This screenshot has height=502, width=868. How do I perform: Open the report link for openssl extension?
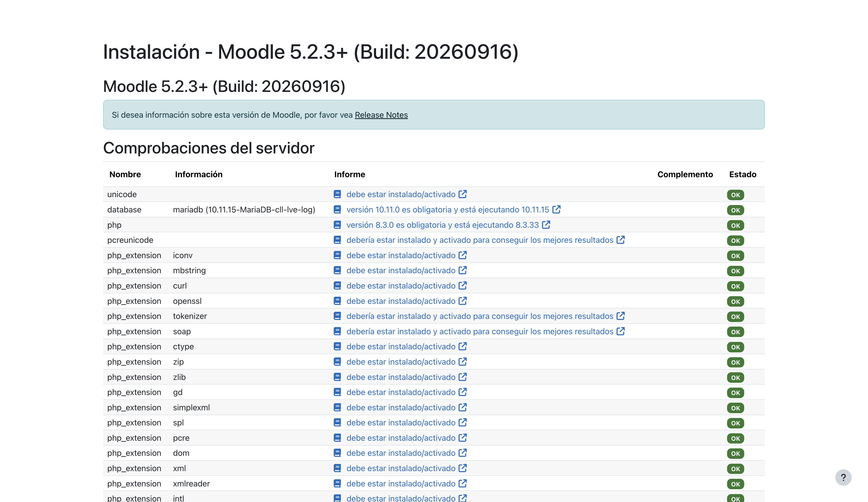pyautogui.click(x=401, y=301)
